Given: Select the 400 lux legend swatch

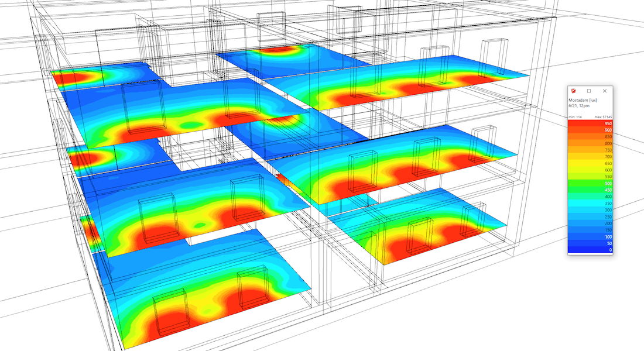Looking at the screenshot, I should [590, 197].
